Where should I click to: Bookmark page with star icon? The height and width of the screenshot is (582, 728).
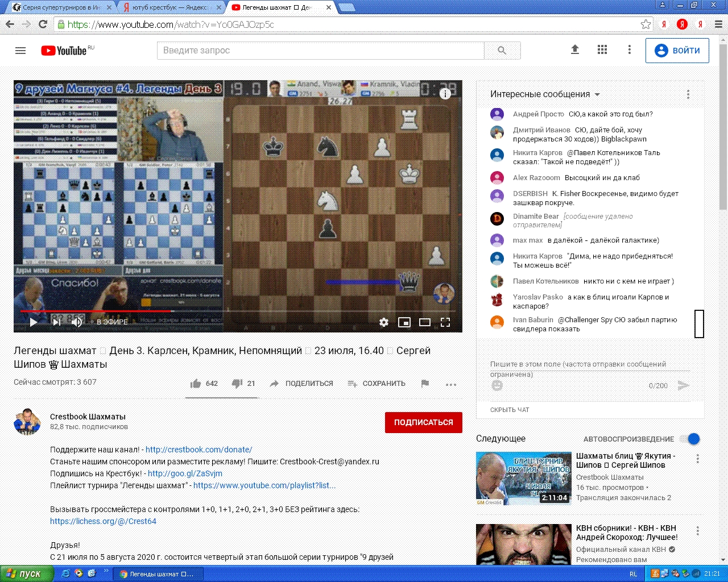pos(646,24)
